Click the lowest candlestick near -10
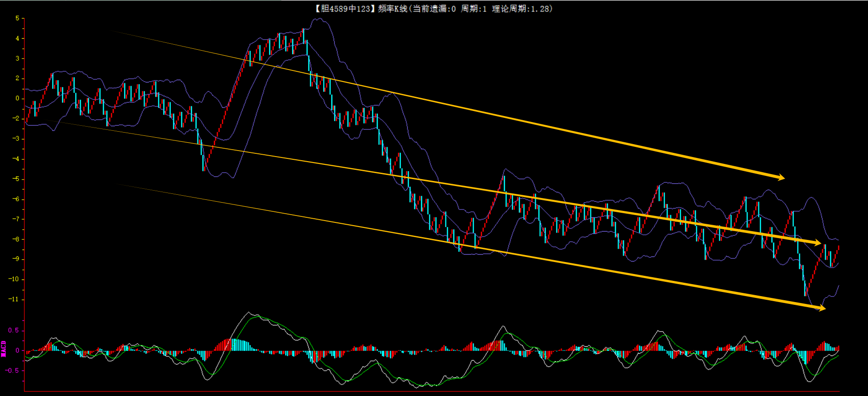868x396 pixels. click(805, 288)
